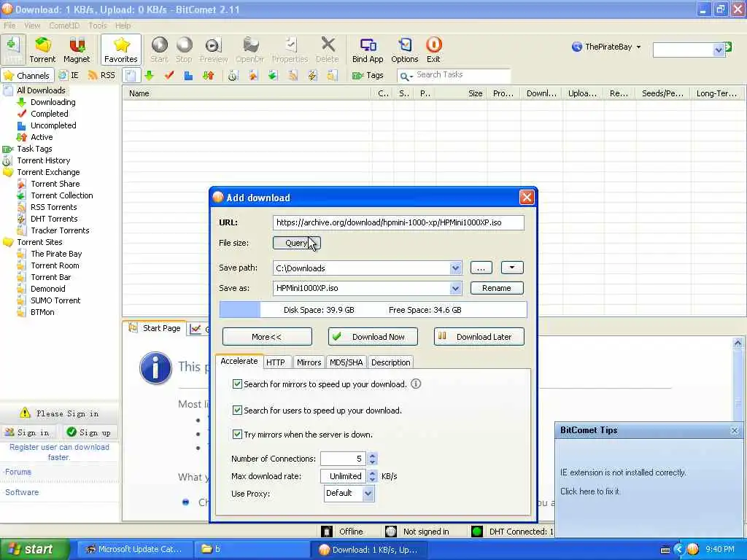The height and width of the screenshot is (560, 747).
Task: Click the Download Later button
Action: point(479,337)
